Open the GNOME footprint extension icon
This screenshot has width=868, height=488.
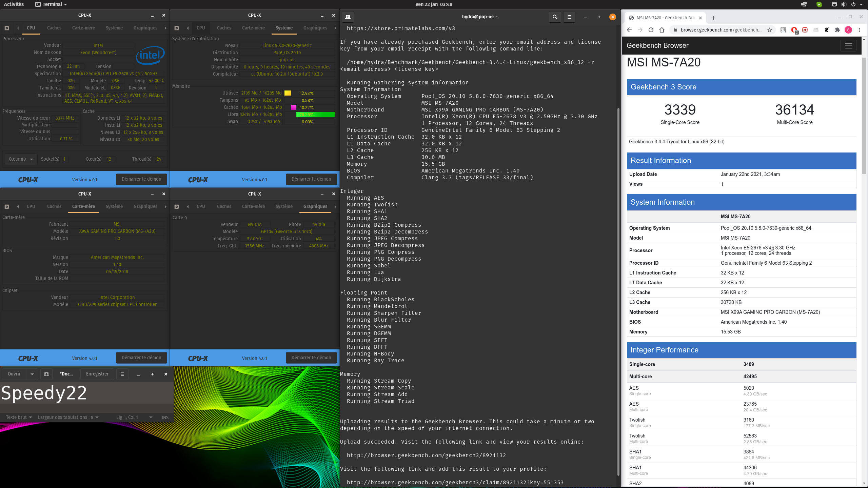pos(827,30)
